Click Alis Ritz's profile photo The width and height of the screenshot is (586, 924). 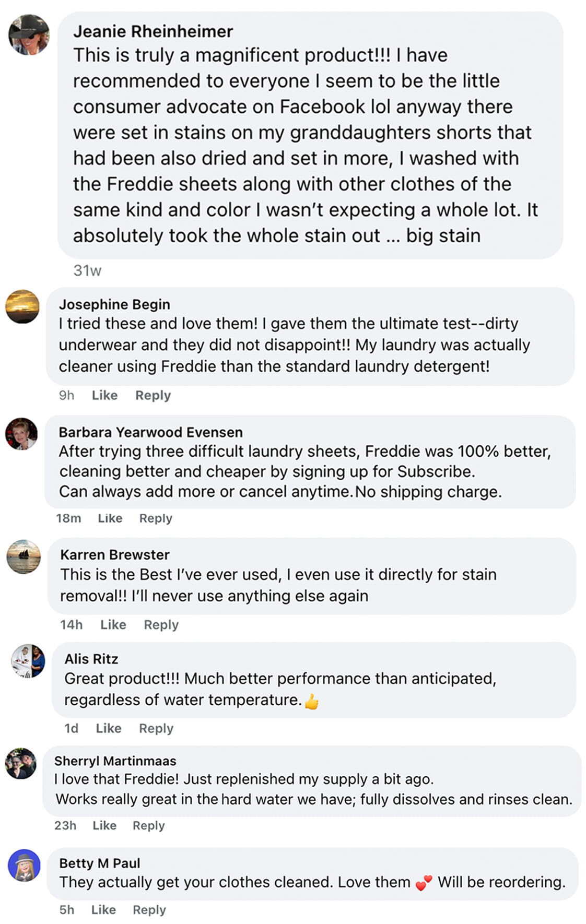[x=28, y=661]
